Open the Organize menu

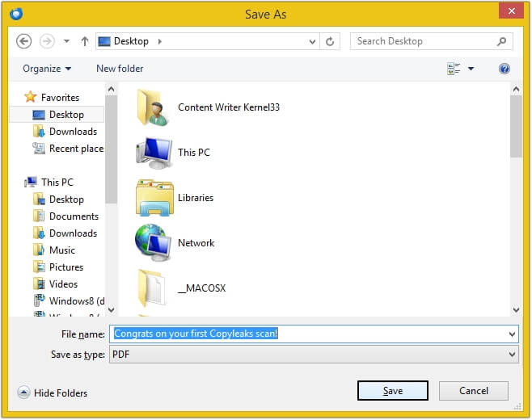47,69
